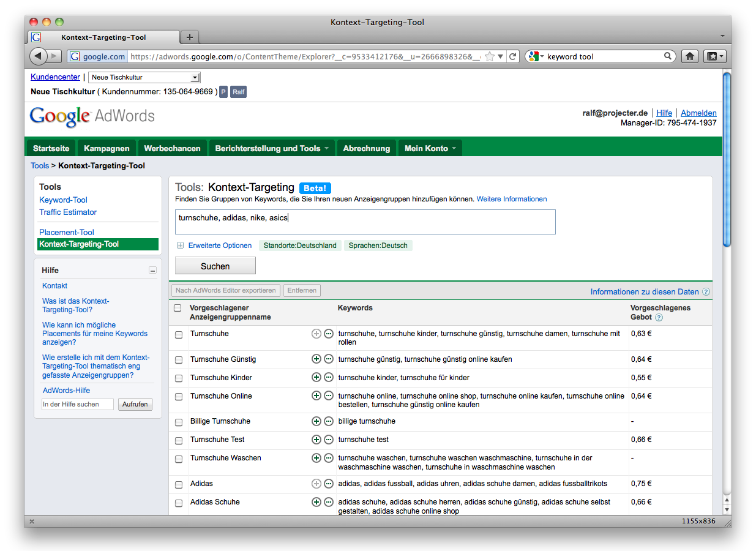Click the scrollbar down arrow
The image size is (756, 551).
coord(727,509)
